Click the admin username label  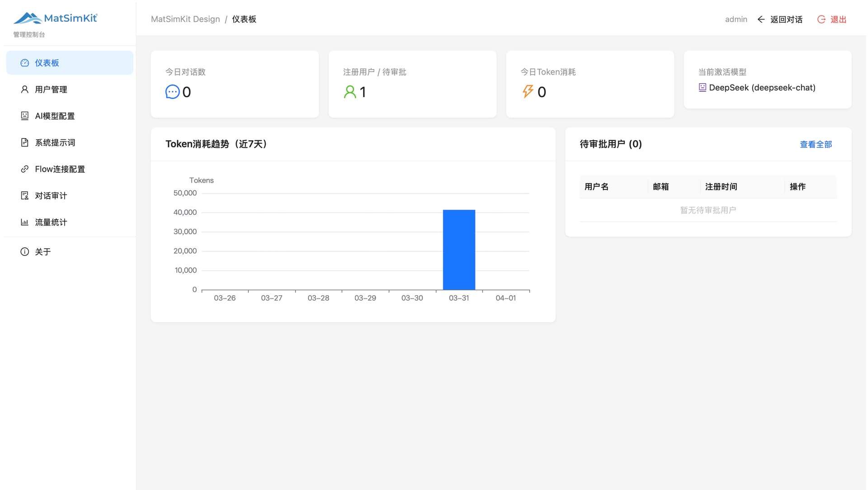[736, 19]
